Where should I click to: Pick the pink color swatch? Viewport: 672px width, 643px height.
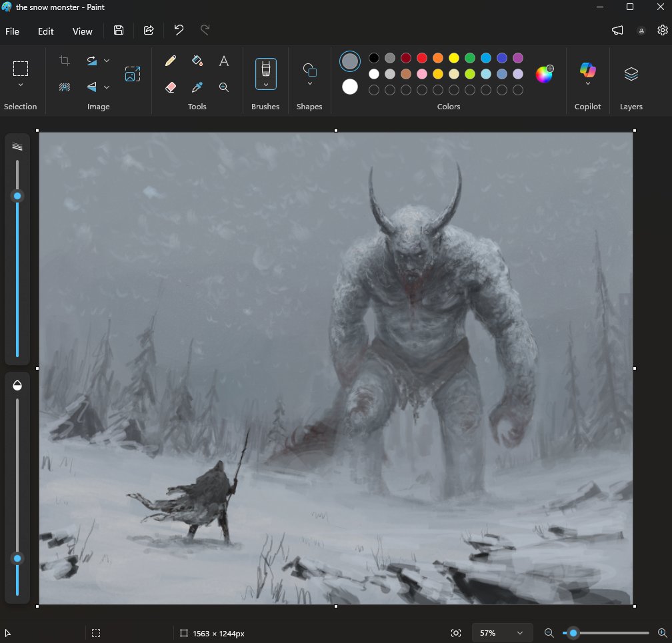tap(422, 74)
